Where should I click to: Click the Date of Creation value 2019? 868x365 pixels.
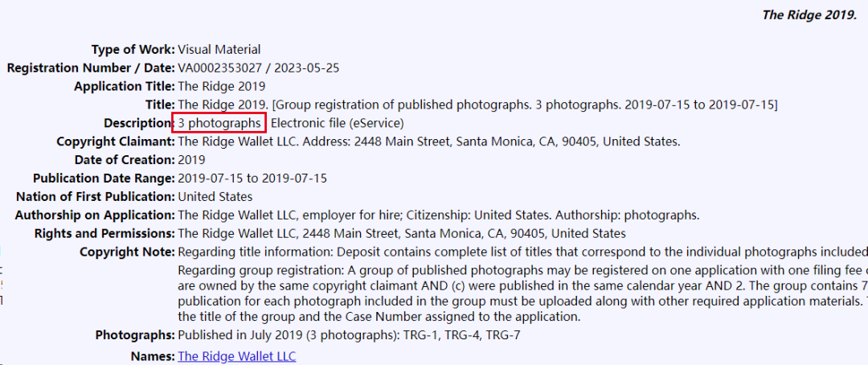tap(191, 160)
